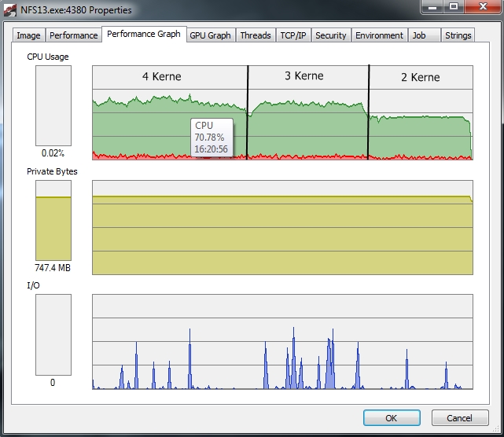Switch to the Image tab
The width and height of the screenshot is (504, 437).
28,35
